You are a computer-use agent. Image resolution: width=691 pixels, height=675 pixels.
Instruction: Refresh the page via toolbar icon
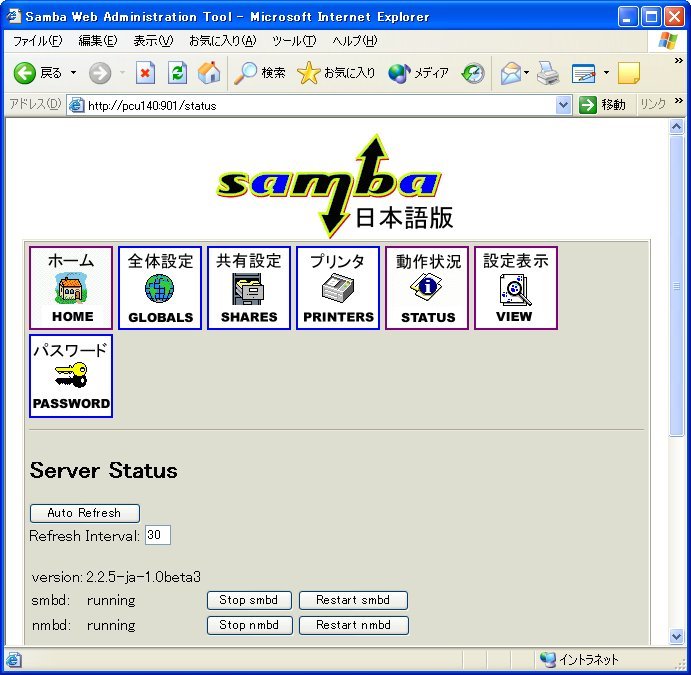[177, 73]
